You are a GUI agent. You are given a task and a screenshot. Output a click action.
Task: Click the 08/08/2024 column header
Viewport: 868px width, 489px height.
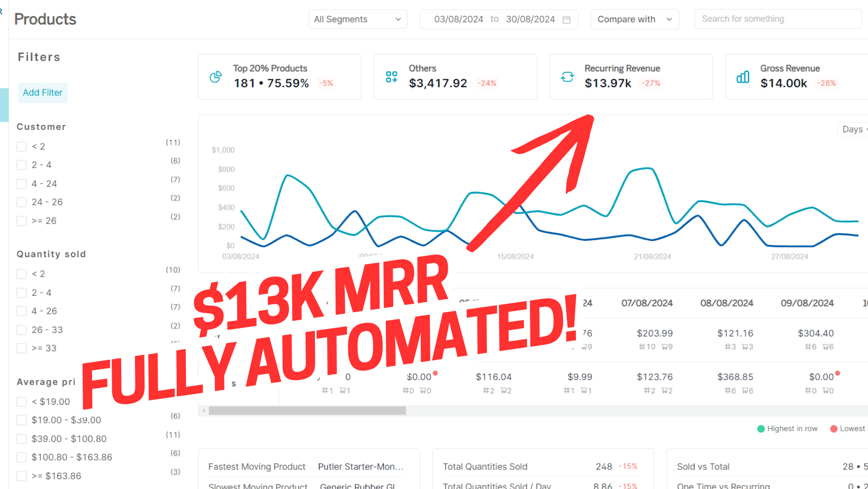(727, 303)
